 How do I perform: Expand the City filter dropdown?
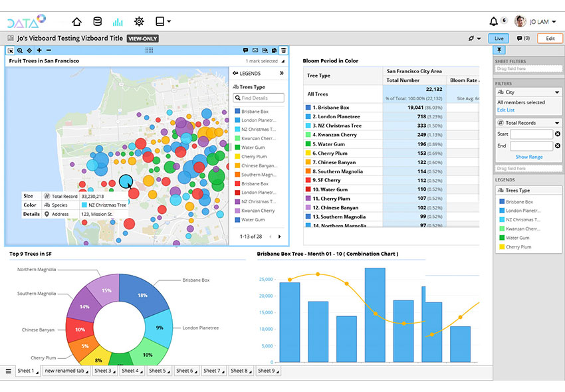coord(556,92)
